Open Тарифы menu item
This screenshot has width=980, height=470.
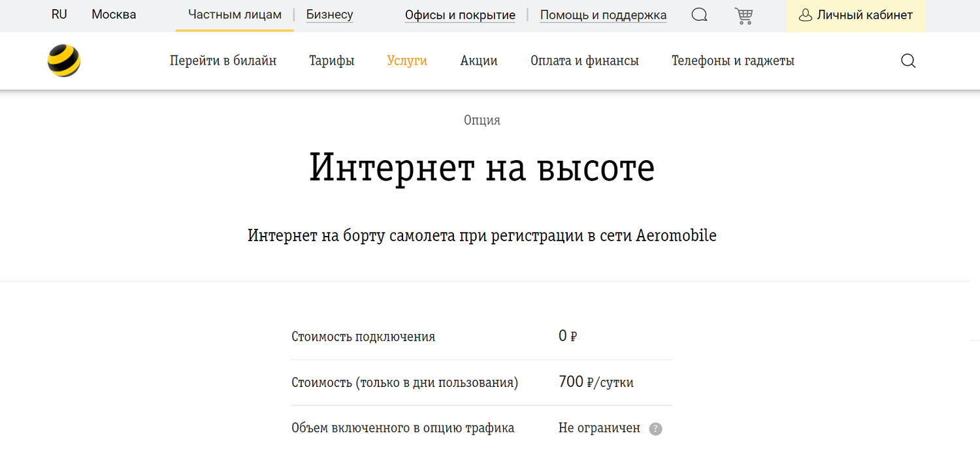332,61
